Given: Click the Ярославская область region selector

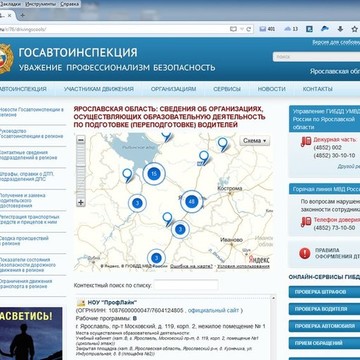Looking at the screenshot, I should tap(335, 71).
